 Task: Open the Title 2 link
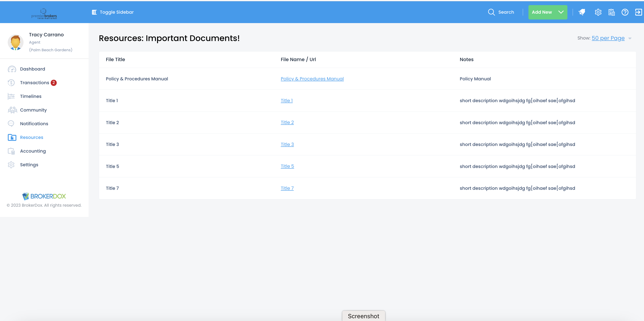287,122
